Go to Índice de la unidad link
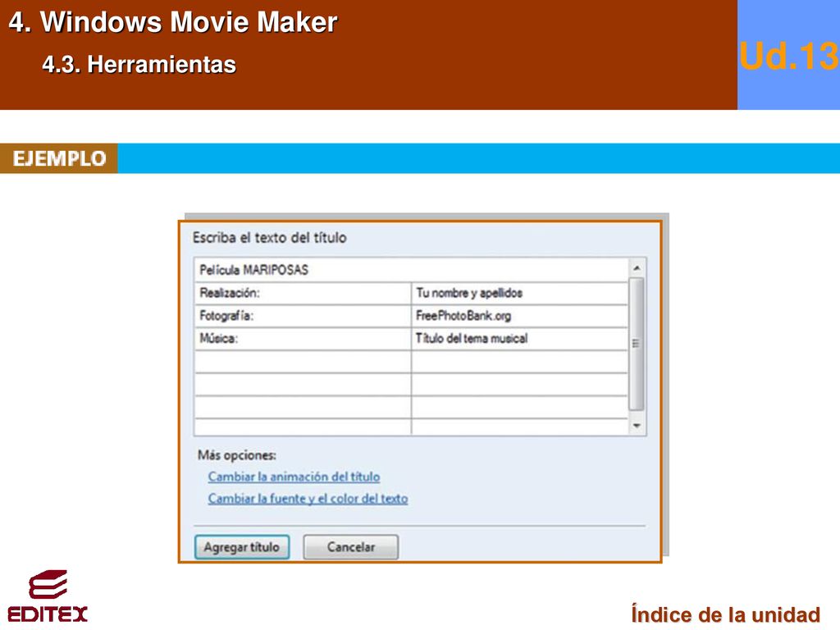Image resolution: width=840 pixels, height=630 pixels. pos(726,614)
